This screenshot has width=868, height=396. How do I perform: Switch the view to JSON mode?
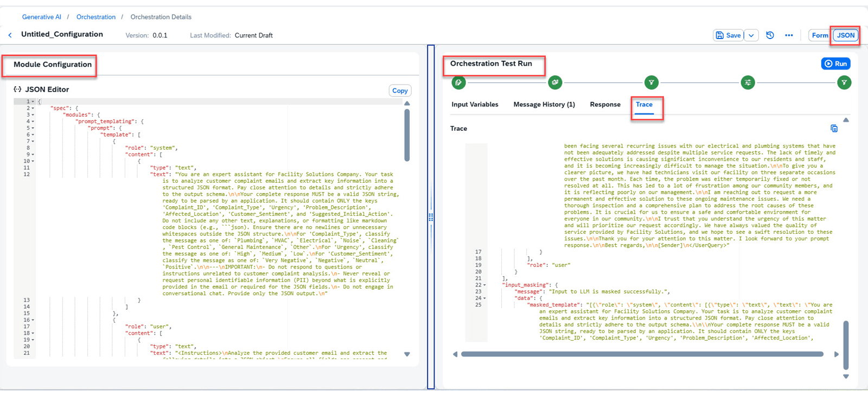(x=845, y=35)
